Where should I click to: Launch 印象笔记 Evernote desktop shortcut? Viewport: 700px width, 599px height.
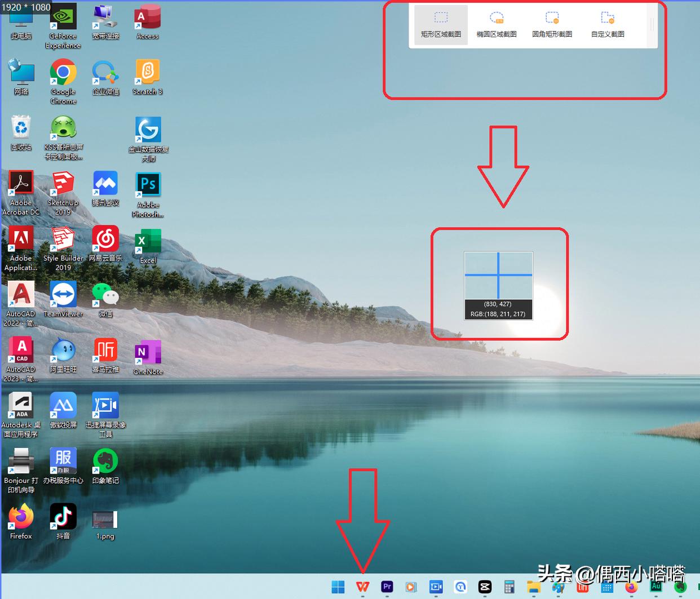(105, 466)
